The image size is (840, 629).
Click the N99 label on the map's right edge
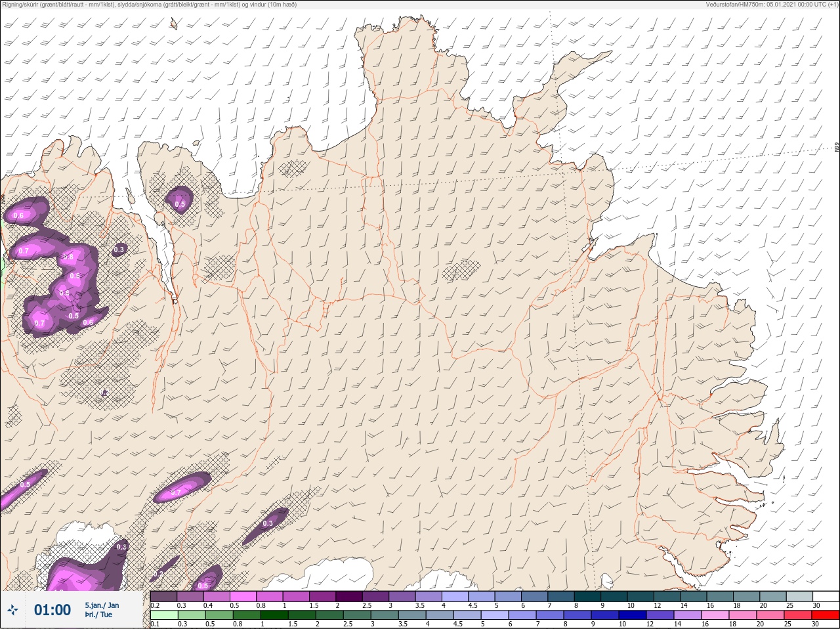point(837,148)
